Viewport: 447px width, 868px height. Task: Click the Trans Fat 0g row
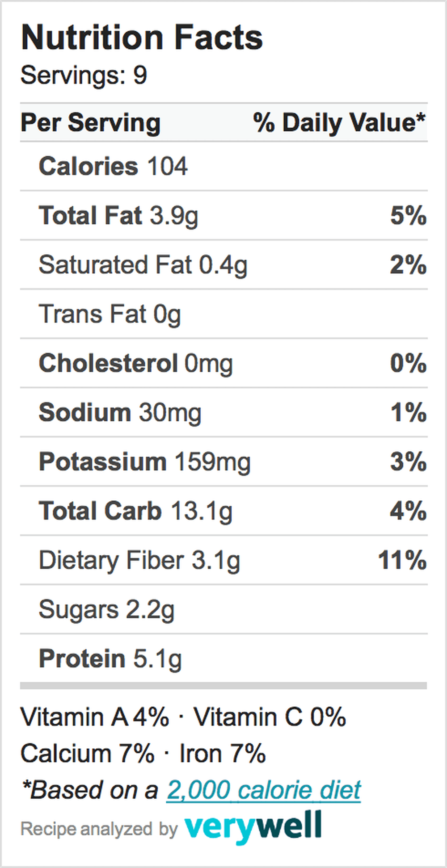click(223, 314)
